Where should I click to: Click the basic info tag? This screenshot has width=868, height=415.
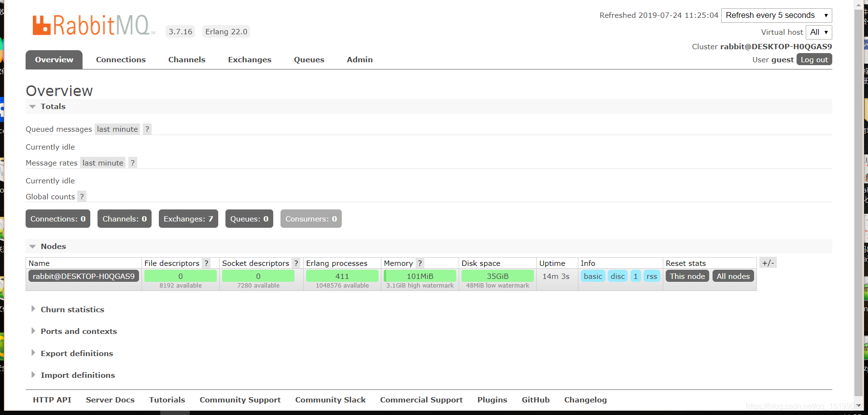[x=593, y=276]
